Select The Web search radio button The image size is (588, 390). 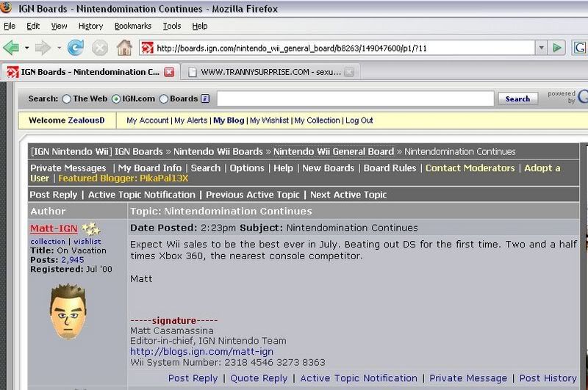pyautogui.click(x=66, y=99)
